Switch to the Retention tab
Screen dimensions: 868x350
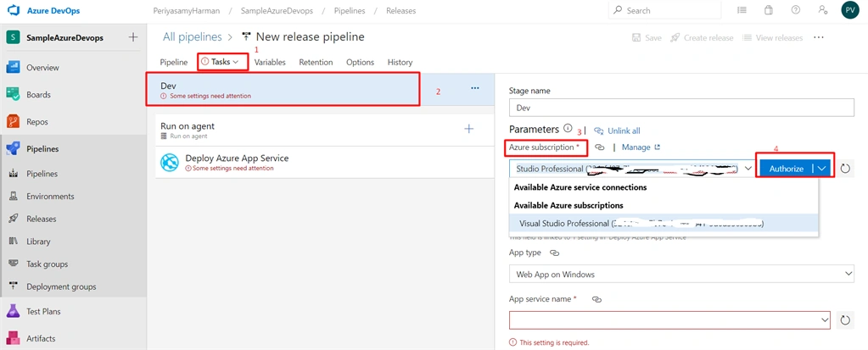(x=316, y=63)
